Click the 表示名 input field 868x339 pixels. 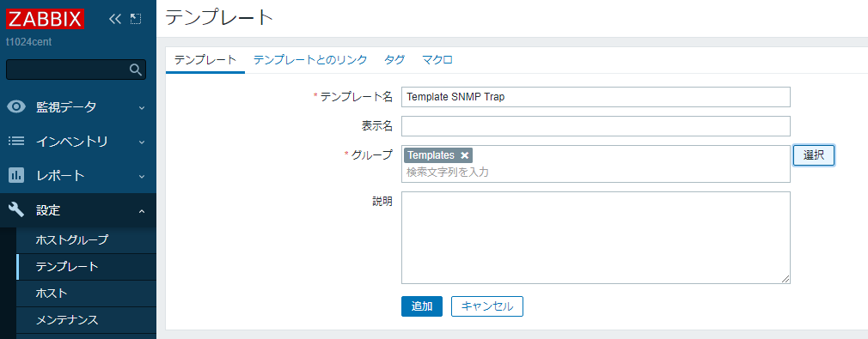(596, 126)
